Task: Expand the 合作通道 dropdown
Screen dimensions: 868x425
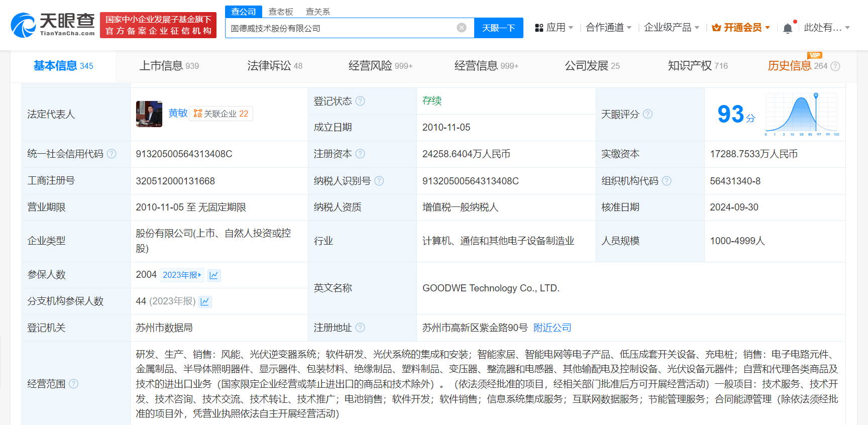Action: (x=608, y=28)
